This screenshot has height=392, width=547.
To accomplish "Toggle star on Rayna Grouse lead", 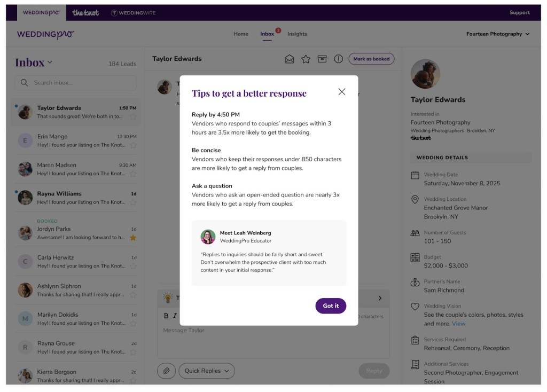I will tap(133, 352).
